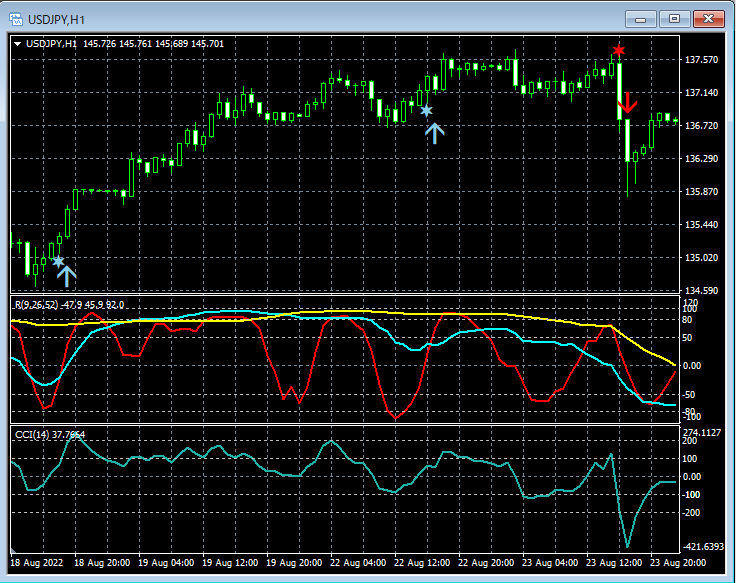Image resolution: width=737 pixels, height=583 pixels.
Task: Click the 18 Aug 2022 time label
Action: click(x=37, y=563)
